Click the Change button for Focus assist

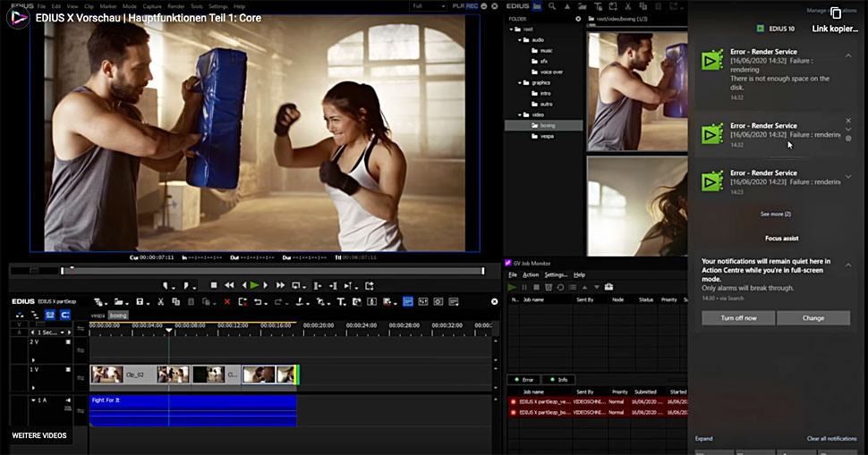click(x=813, y=318)
